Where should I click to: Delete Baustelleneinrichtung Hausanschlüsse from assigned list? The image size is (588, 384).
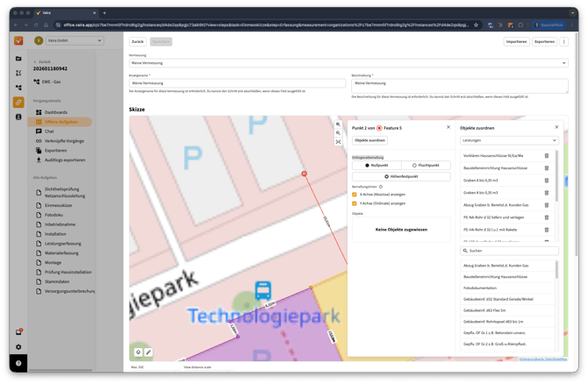pos(547,168)
